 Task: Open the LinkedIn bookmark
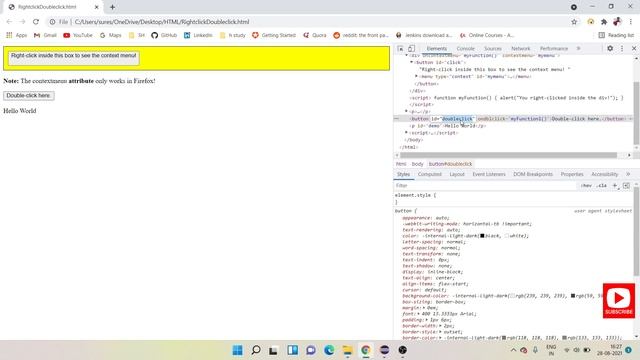(x=198, y=35)
